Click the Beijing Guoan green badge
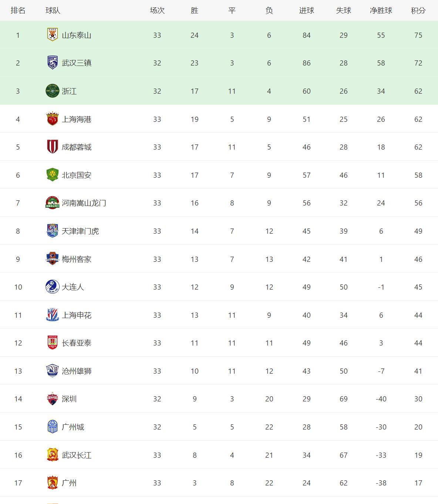 53,175
